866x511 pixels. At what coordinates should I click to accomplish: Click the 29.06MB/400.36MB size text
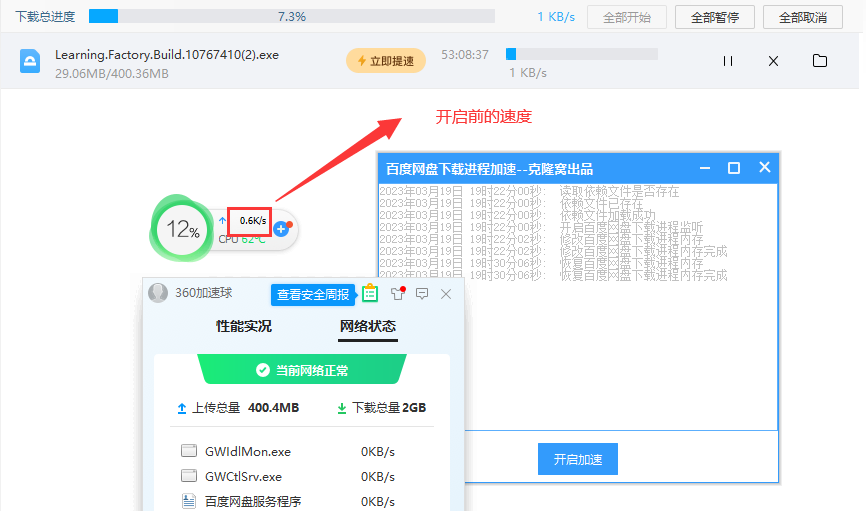point(112,73)
